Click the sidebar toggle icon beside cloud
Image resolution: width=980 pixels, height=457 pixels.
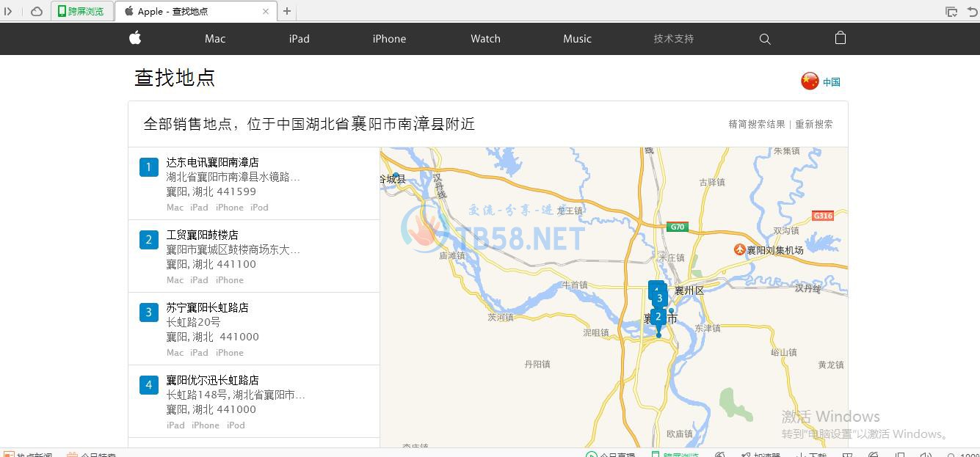9,11
